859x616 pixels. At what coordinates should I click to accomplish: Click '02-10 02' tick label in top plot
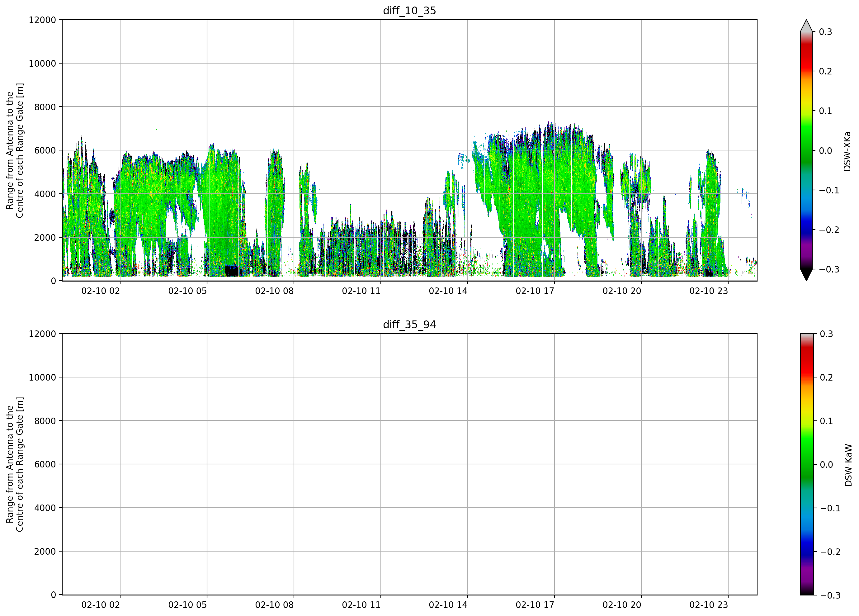[x=101, y=291]
